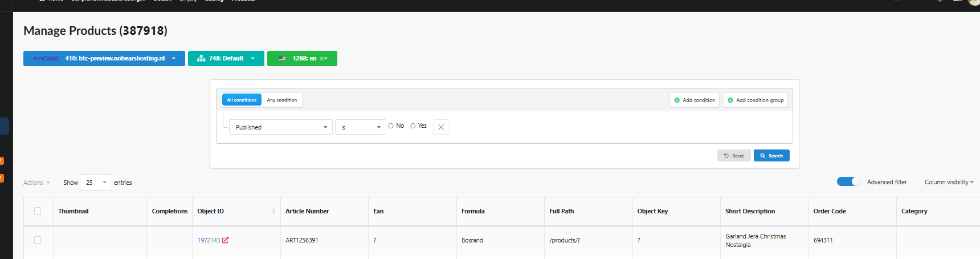
Task: Open the 748: Default channel dropdown
Action: coord(226,58)
